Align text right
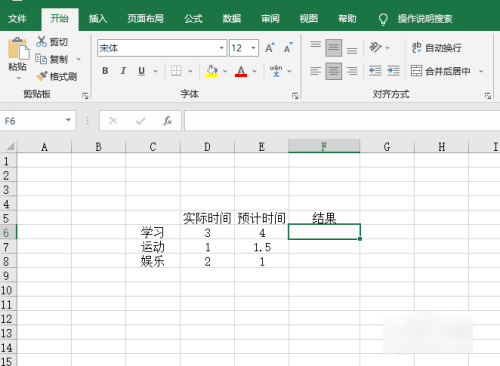The width and height of the screenshot is (500, 366). [x=352, y=71]
